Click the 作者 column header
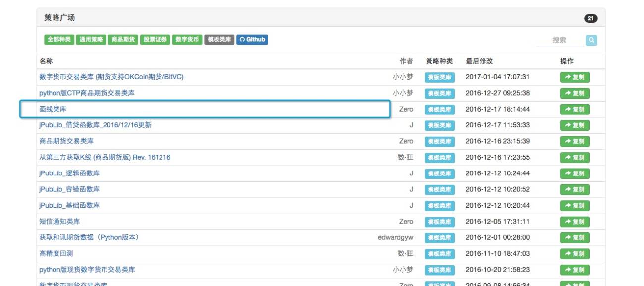 [x=406, y=61]
